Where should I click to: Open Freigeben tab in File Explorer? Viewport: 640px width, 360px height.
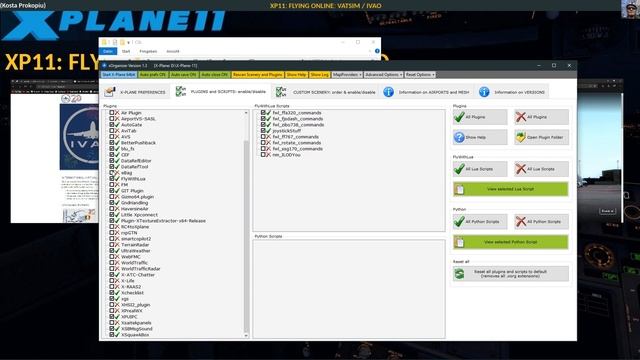coord(148,51)
